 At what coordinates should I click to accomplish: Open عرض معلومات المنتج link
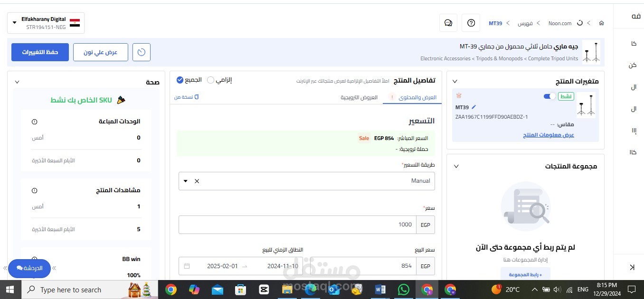coord(549,135)
